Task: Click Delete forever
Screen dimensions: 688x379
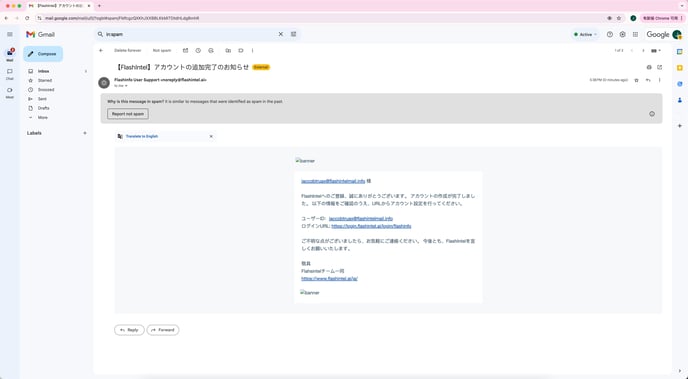Action: (128, 50)
